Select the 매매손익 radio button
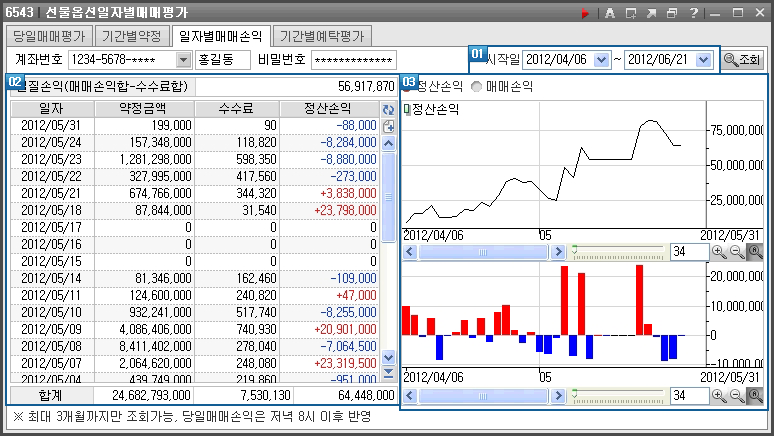Viewport: 774px width, 436px height. (476, 87)
